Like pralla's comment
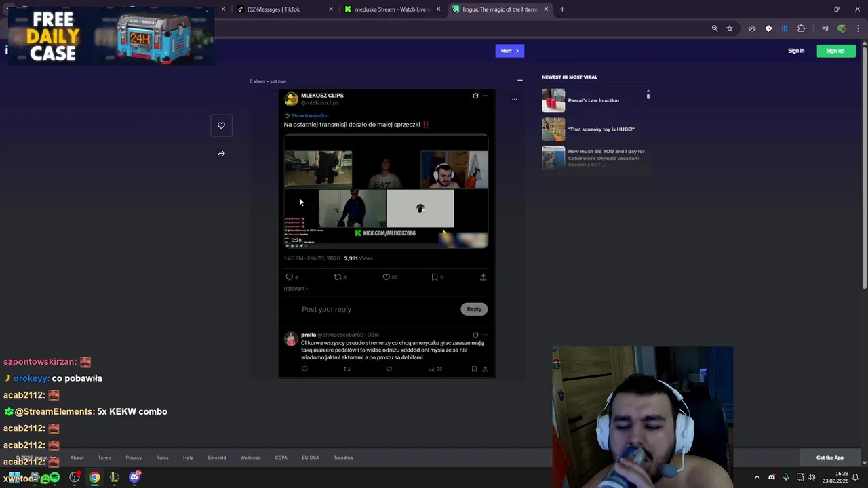Viewport: 868px width, 488px height. [389, 369]
